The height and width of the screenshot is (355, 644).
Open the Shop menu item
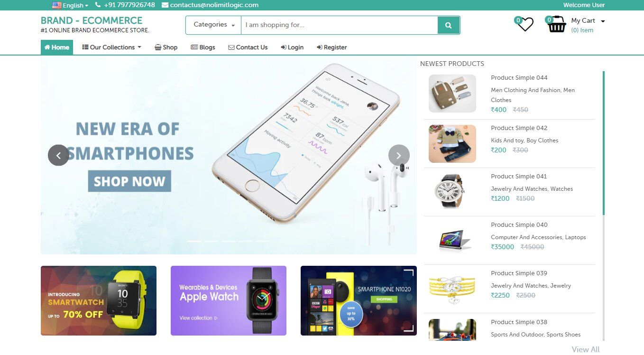[x=166, y=47]
